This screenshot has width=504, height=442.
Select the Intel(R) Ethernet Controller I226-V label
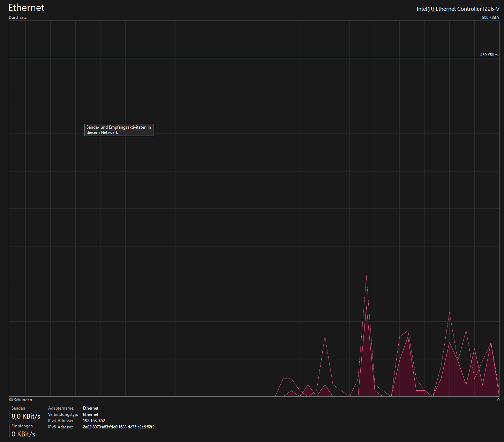pyautogui.click(x=458, y=9)
